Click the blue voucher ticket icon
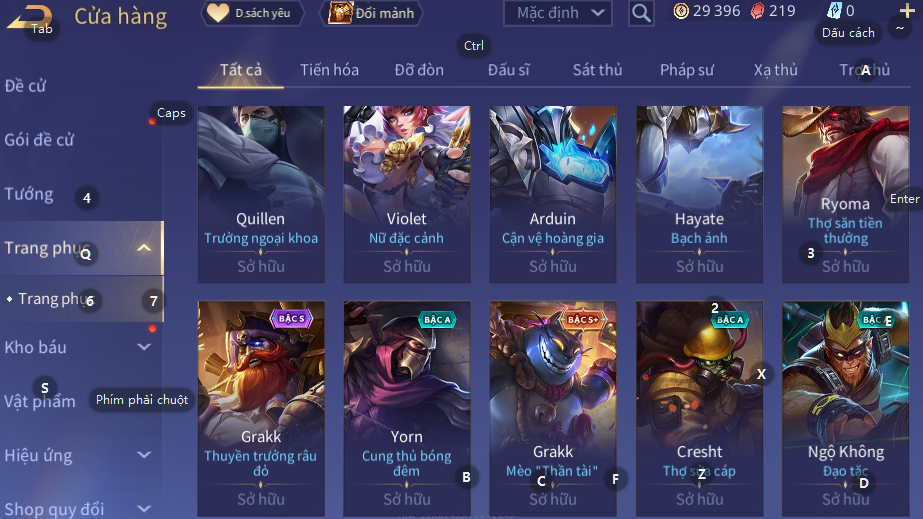 point(835,11)
